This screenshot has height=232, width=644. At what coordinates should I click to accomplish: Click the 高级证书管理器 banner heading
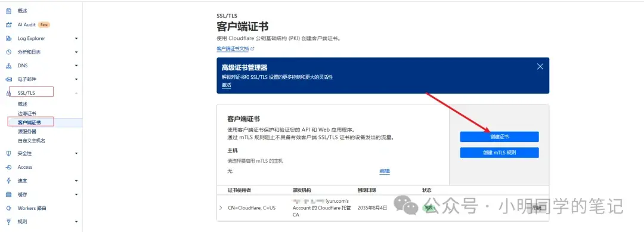click(244, 67)
